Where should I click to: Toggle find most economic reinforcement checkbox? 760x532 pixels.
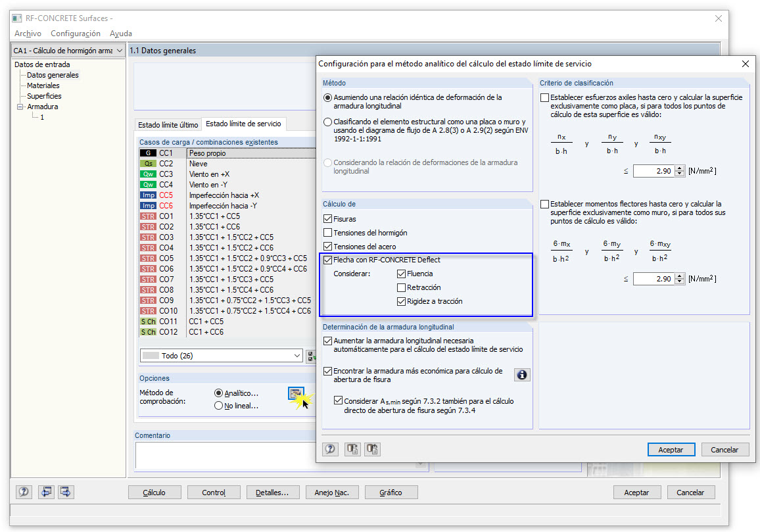327,371
